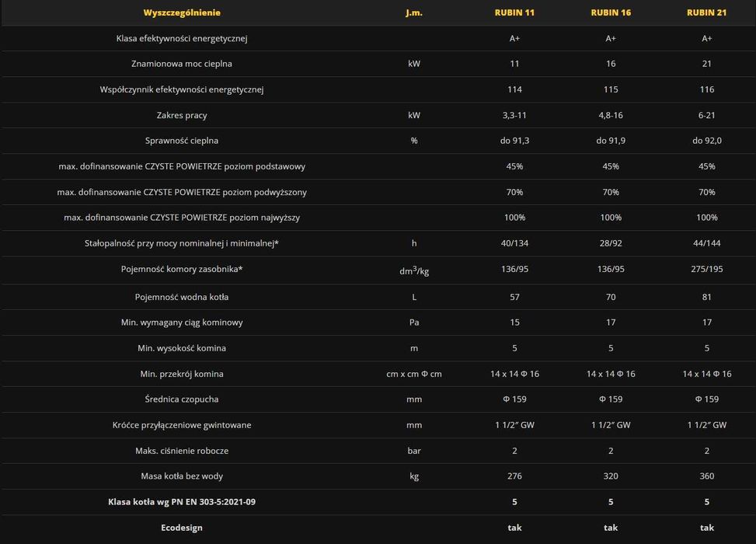Click thermal efficiency value 'do 91,3'
This screenshot has width=756, height=544.
(514, 141)
